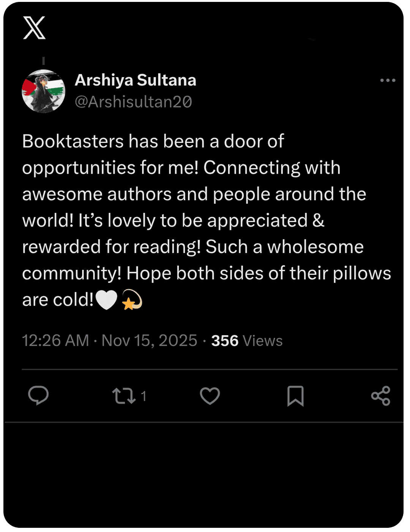Open the three-dot more options menu
The height and width of the screenshot is (532, 410).
pos(388,80)
